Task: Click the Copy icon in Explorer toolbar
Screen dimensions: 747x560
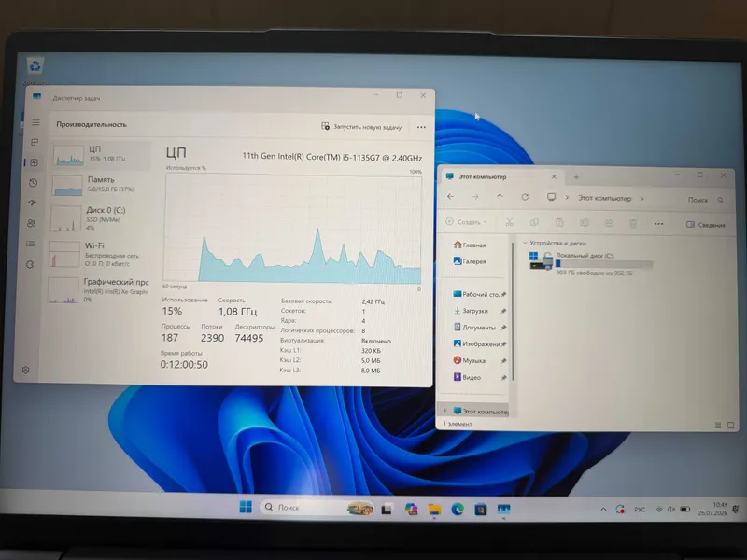Action: [534, 222]
